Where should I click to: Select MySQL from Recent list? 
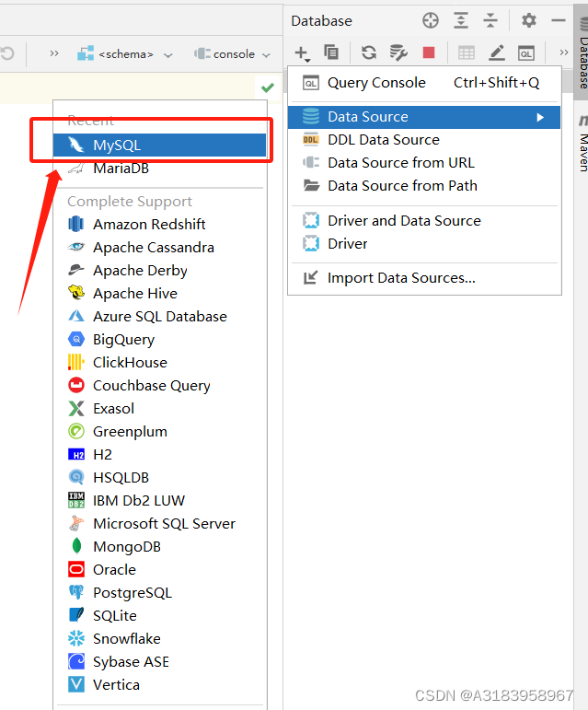click(159, 145)
